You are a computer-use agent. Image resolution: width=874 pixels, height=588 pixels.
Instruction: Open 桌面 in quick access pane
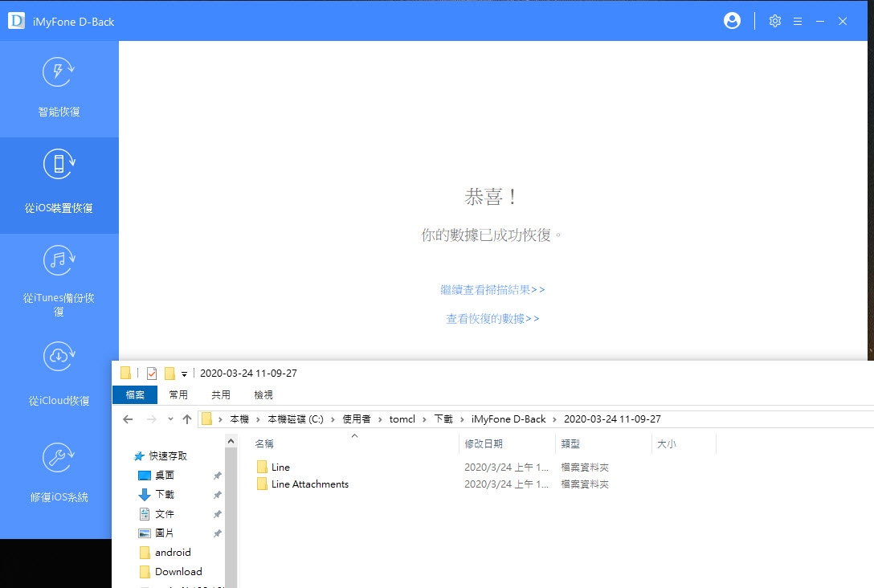164,476
